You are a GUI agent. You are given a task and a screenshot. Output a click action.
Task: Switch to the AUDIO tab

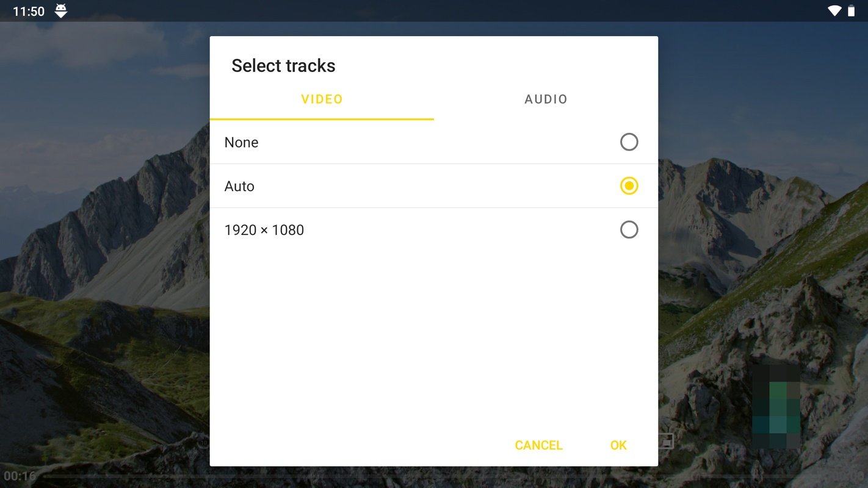click(x=546, y=99)
